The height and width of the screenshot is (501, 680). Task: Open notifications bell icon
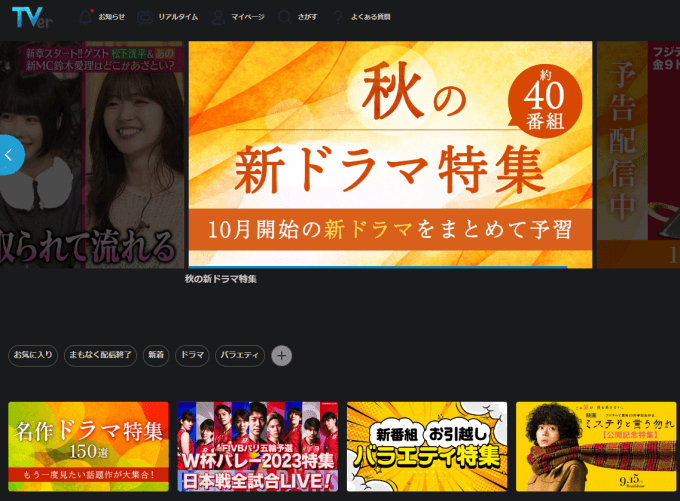pos(86,17)
